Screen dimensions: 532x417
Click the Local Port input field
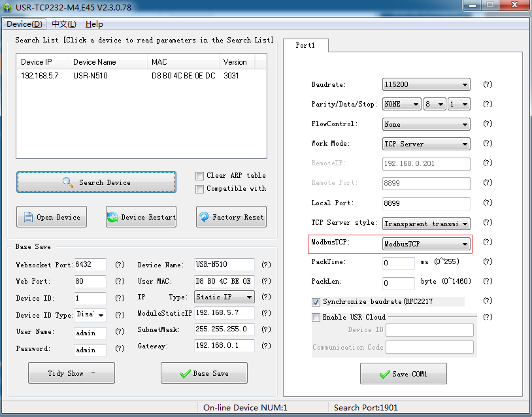[426, 203]
